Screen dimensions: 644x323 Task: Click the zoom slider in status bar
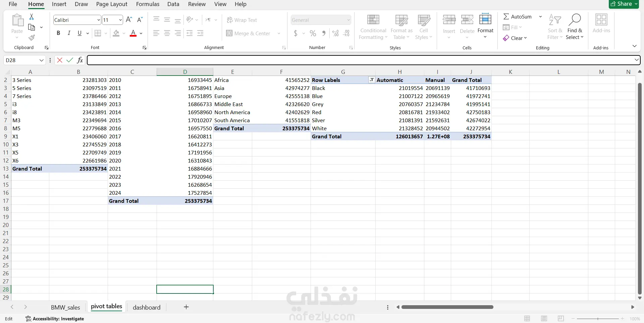[598, 319]
